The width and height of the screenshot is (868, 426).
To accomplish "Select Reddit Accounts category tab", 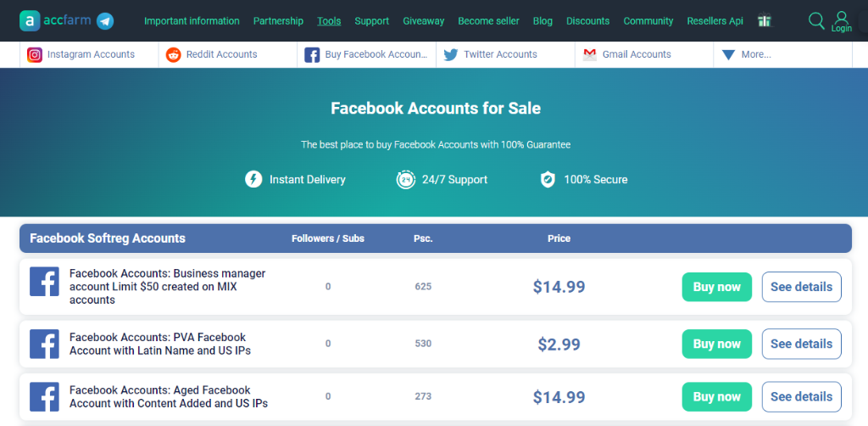I will click(x=228, y=55).
